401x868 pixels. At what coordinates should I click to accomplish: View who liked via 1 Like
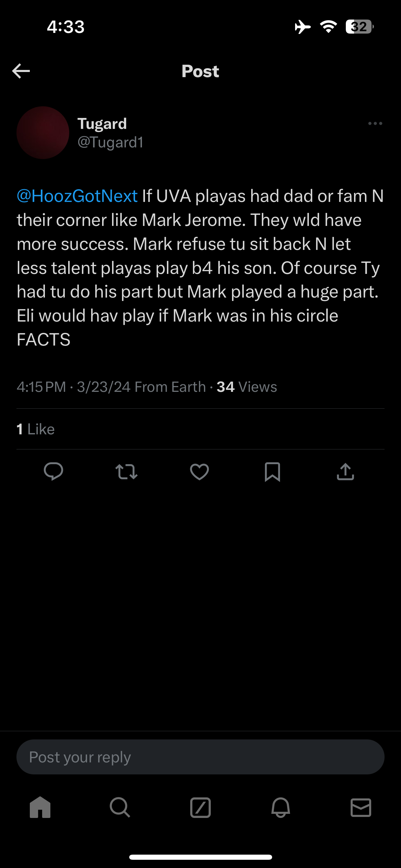pyautogui.click(x=36, y=429)
